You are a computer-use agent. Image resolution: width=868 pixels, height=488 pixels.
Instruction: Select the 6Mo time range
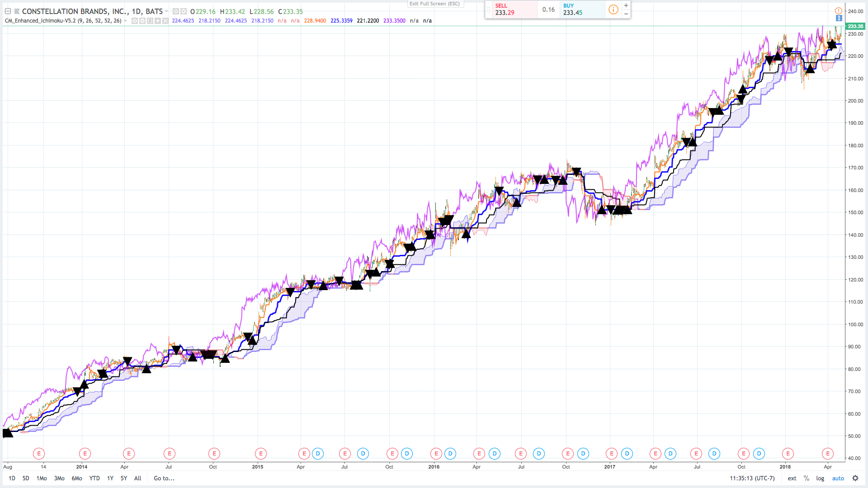[77, 478]
